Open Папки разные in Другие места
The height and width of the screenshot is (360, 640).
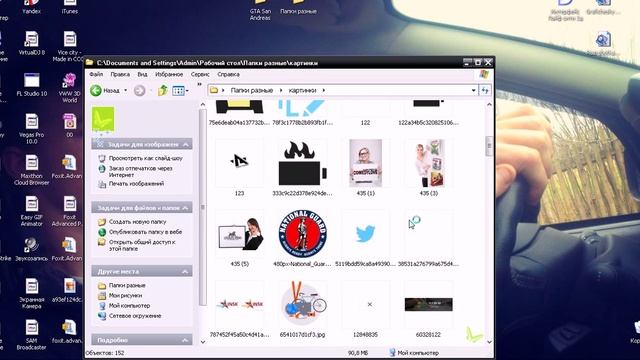127,285
